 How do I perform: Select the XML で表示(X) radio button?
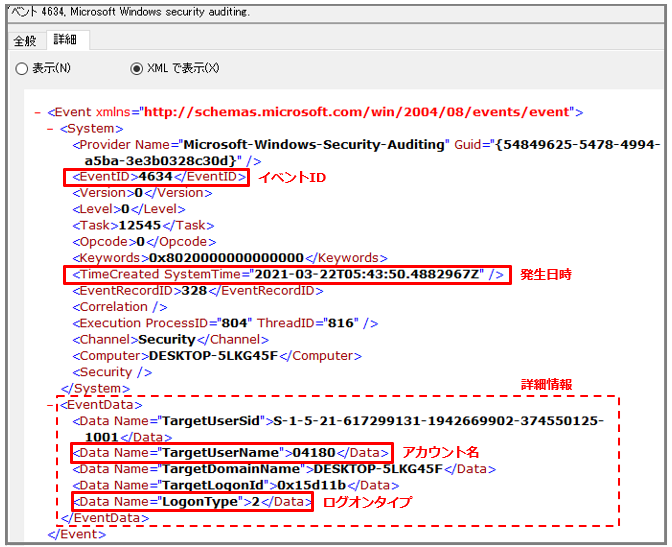point(136,69)
